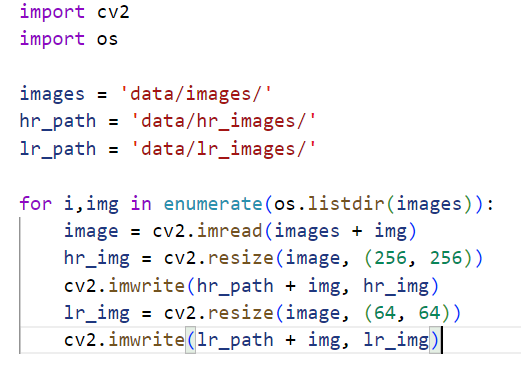This screenshot has height=377, width=521.
Task: Click first 256 value in resize tuple
Action: [390, 258]
